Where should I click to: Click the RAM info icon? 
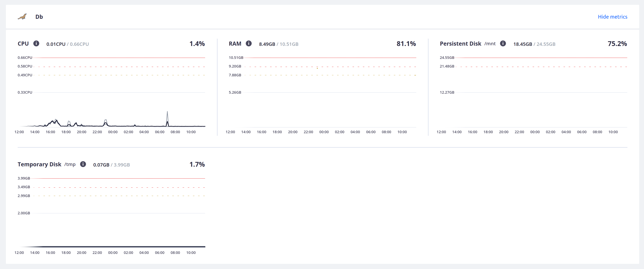[249, 43]
